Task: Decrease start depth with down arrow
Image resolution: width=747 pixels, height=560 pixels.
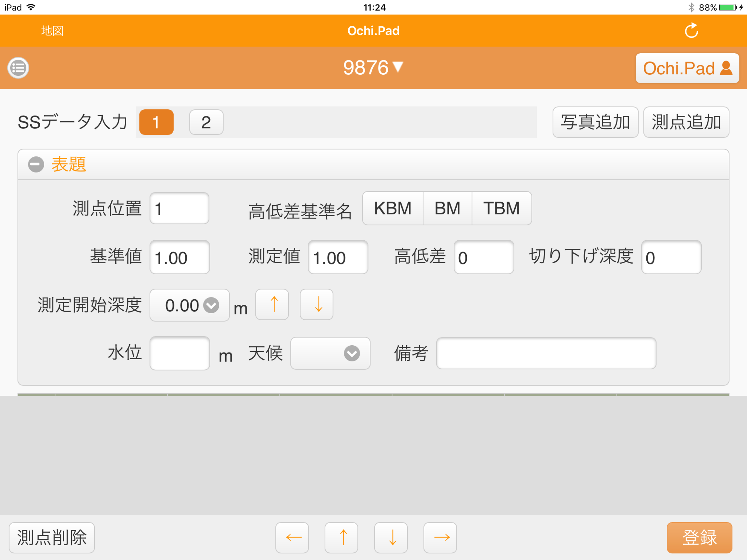Action: pyautogui.click(x=317, y=305)
